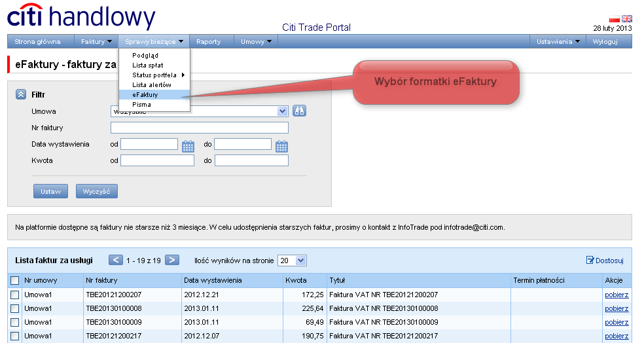Sort by the Data wystawienia column header
Image resolution: width=644 pixels, height=343 pixels.
point(213,281)
